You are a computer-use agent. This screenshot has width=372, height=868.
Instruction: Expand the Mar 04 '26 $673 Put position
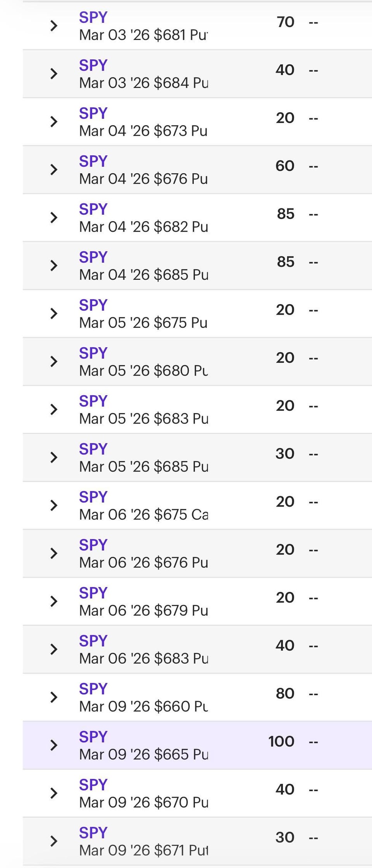[54, 122]
